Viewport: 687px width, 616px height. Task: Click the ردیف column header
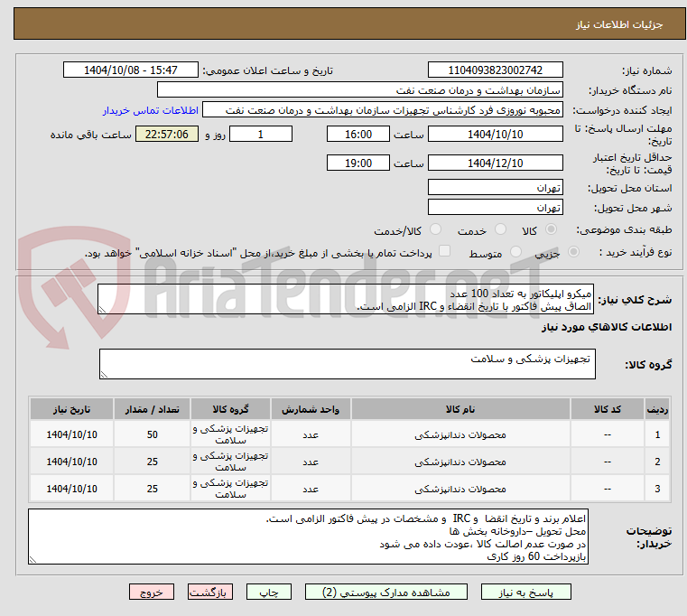pos(657,409)
